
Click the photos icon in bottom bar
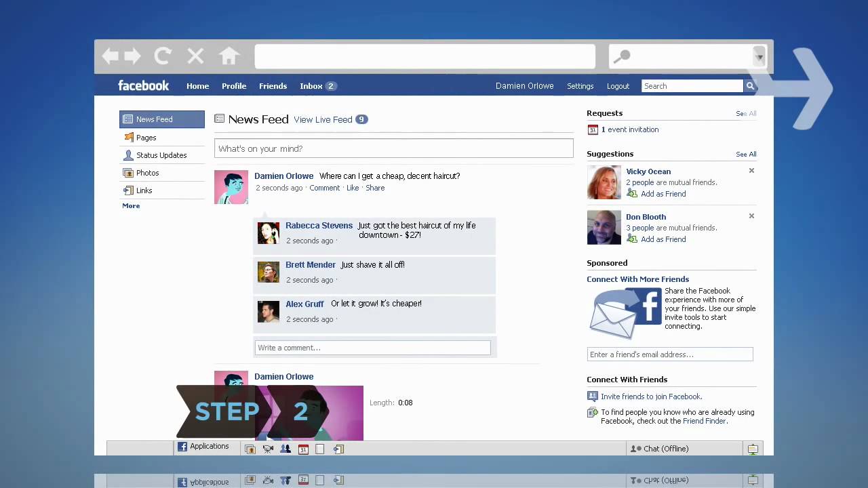click(x=250, y=449)
